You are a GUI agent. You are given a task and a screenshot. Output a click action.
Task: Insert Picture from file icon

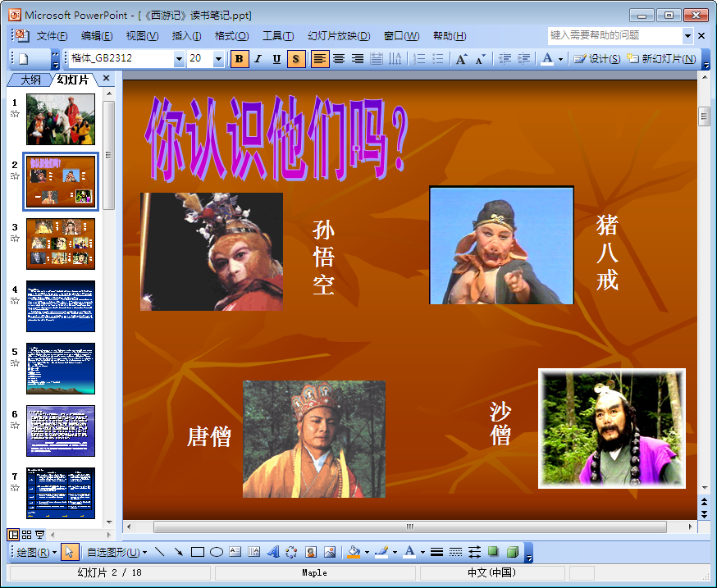coord(330,552)
